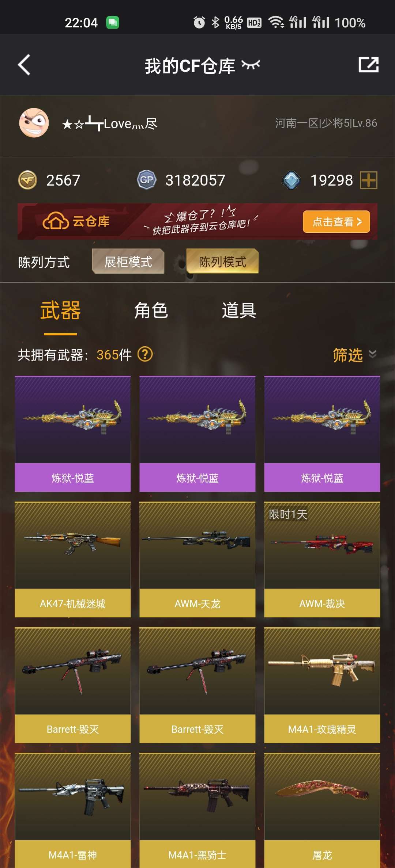Viewport: 395px width, 868px height.
Task: Toggle the closed-eye privacy icon
Action: pyautogui.click(x=251, y=65)
